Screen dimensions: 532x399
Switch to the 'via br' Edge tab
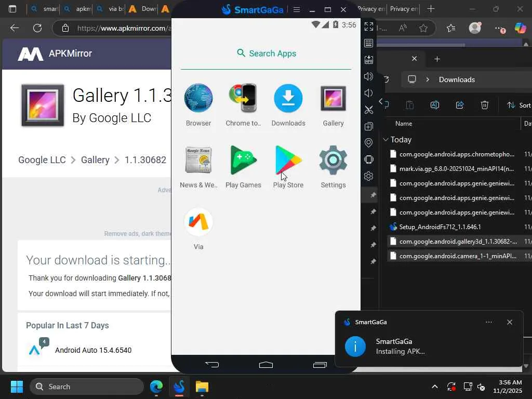click(110, 9)
